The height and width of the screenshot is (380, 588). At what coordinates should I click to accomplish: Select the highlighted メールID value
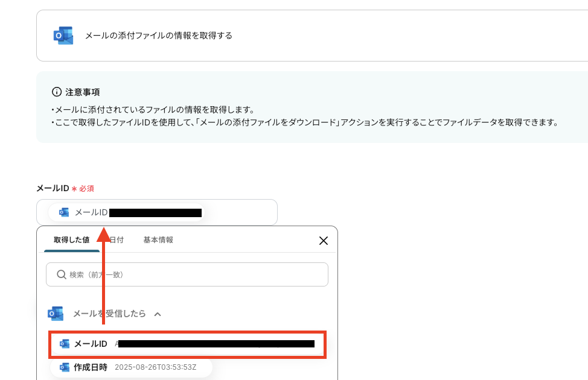(186, 344)
